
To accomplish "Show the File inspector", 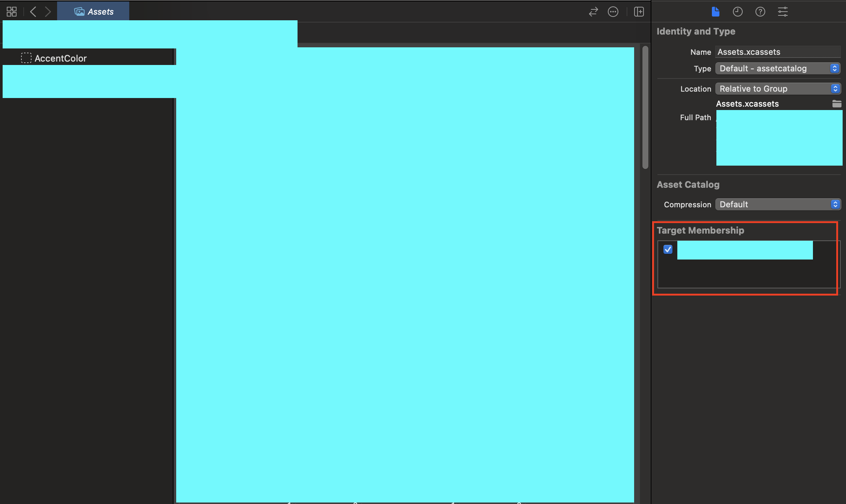I will [715, 12].
